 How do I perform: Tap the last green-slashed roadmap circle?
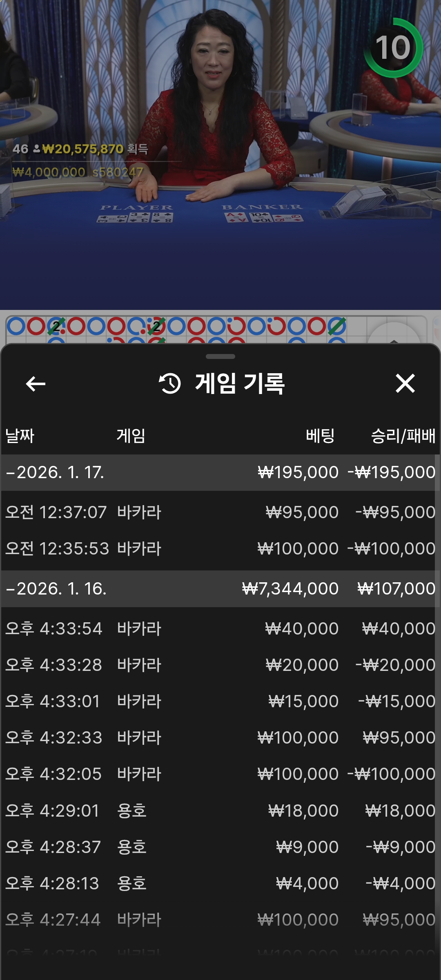click(337, 326)
